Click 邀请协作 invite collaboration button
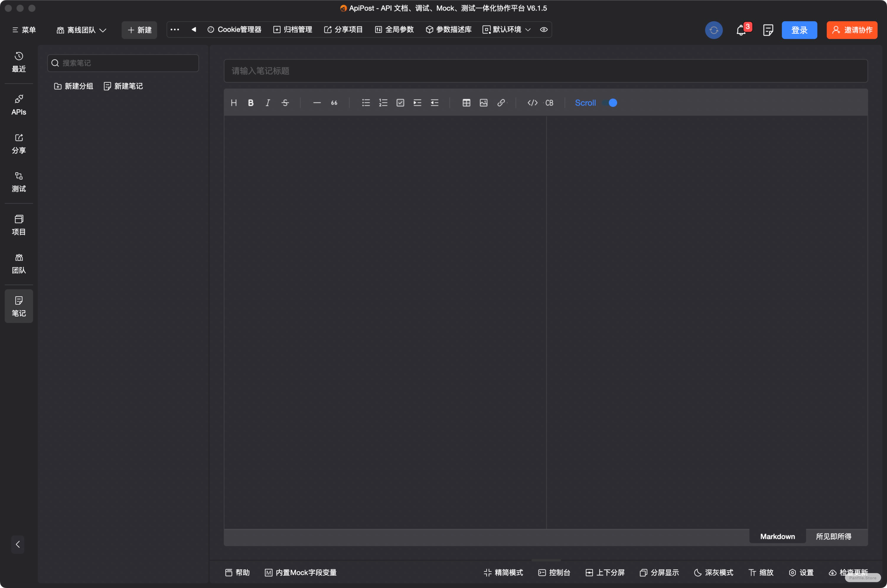Image resolution: width=887 pixels, height=588 pixels. point(852,30)
